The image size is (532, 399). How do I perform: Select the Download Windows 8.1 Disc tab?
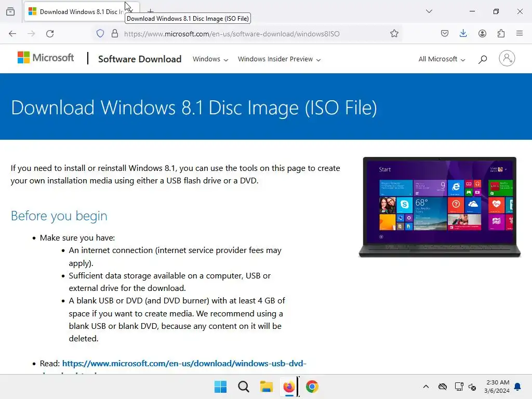(x=82, y=11)
